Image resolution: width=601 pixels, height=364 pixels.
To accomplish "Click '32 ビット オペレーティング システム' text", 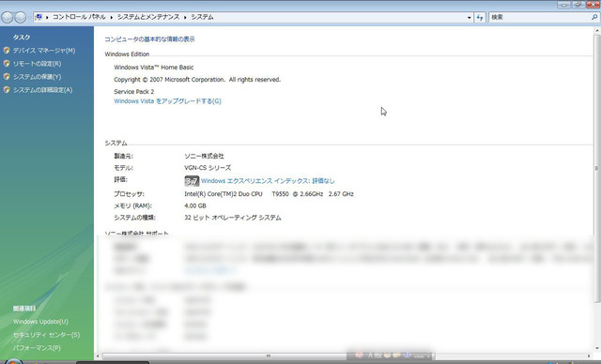I will (233, 218).
